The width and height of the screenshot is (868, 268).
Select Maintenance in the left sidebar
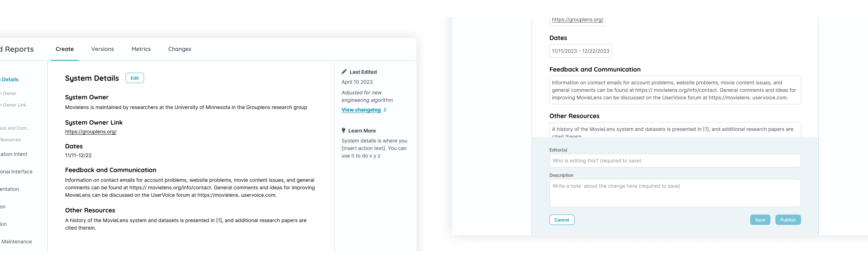17,242
